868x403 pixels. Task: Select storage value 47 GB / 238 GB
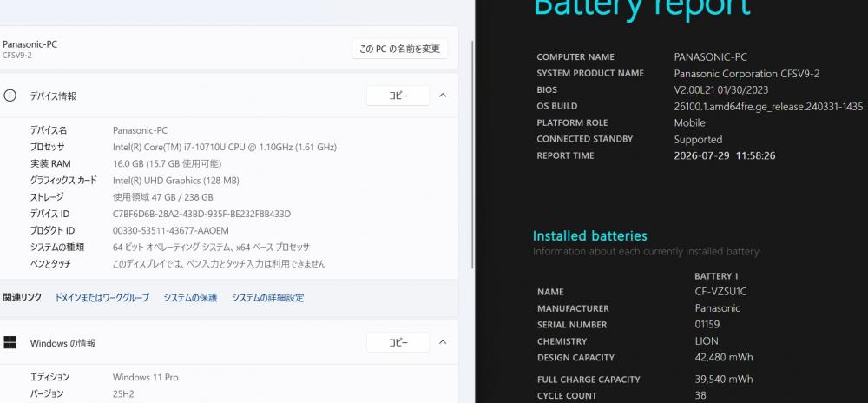[163, 197]
